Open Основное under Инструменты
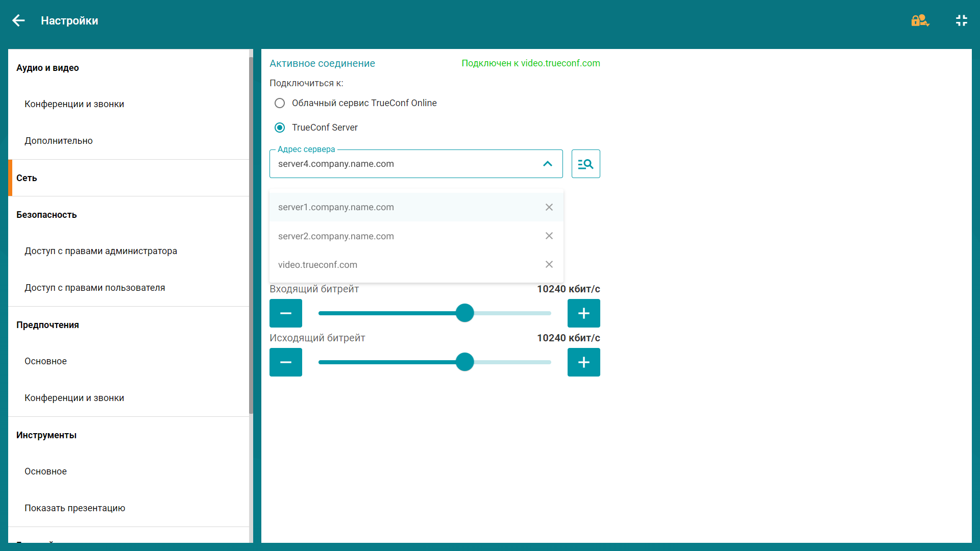 129,471
